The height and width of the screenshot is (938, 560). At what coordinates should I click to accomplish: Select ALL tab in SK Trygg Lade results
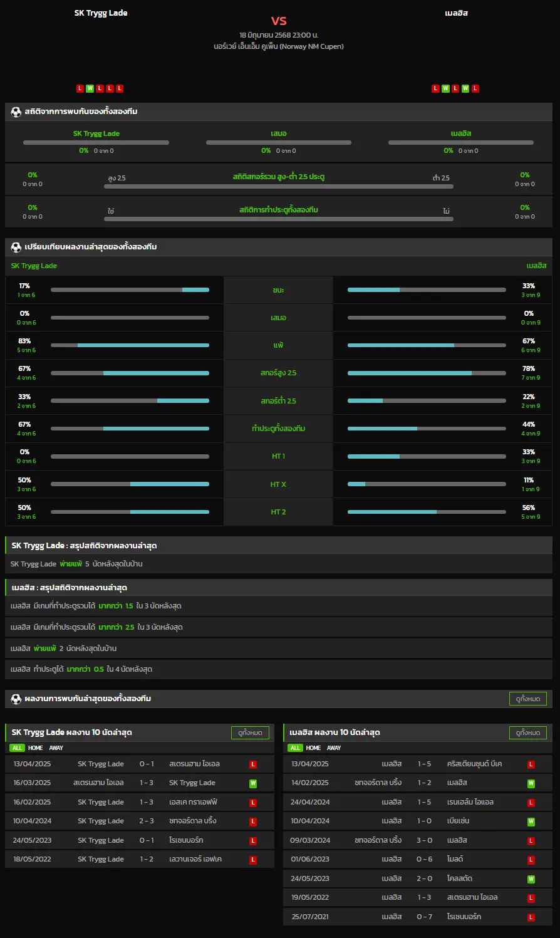(x=17, y=748)
